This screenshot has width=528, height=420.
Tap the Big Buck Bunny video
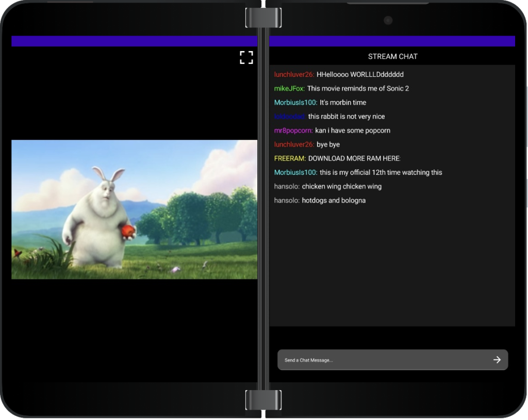click(134, 209)
